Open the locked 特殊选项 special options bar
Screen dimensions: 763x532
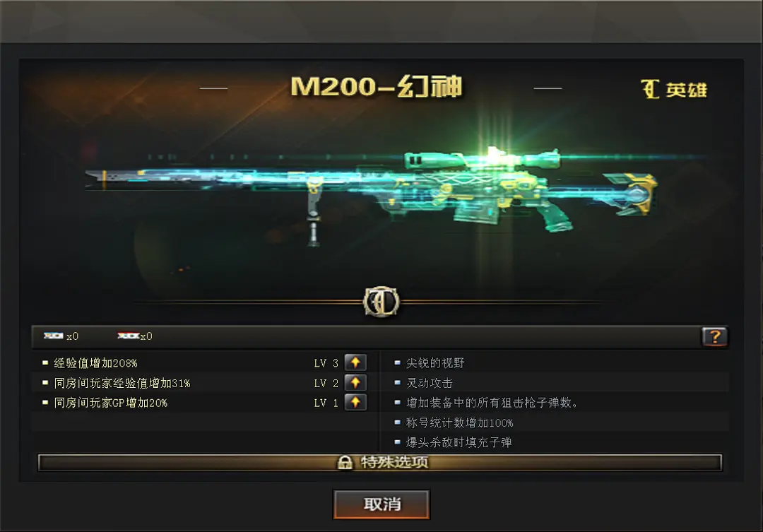coord(379,462)
